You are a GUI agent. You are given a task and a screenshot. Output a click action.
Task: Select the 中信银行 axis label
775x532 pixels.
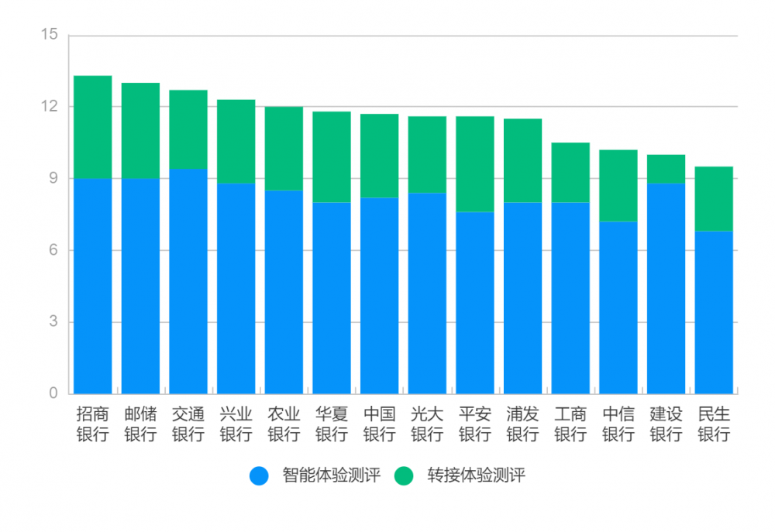(618, 424)
